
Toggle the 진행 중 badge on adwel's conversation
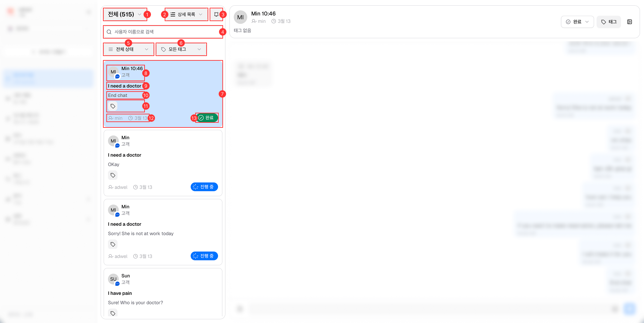click(x=204, y=187)
